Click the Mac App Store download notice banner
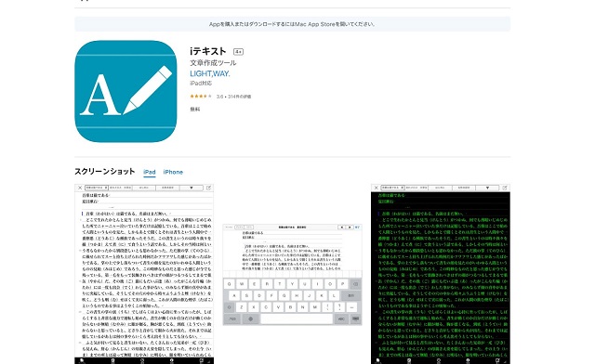The height and width of the screenshot is (364, 595). pyautogui.click(x=292, y=24)
